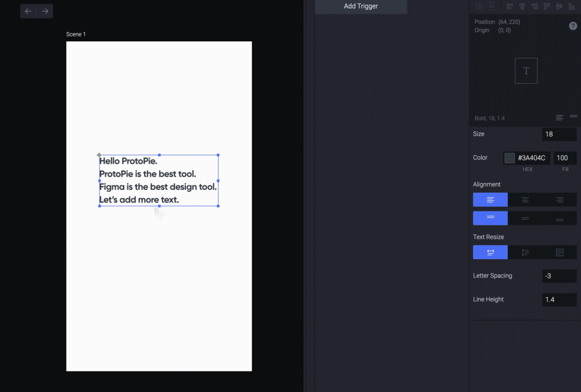The width and height of the screenshot is (581, 392).
Task: Click the Alignment section label
Action: pos(486,185)
